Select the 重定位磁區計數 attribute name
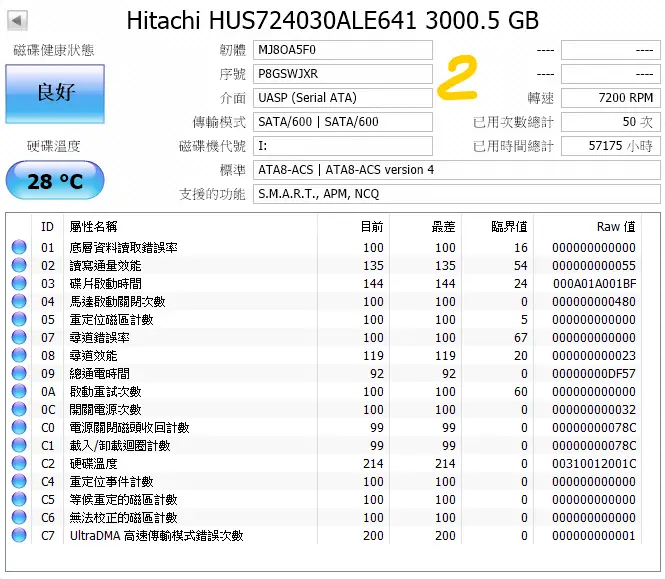Viewport: 665px width, 579px height. (111, 319)
